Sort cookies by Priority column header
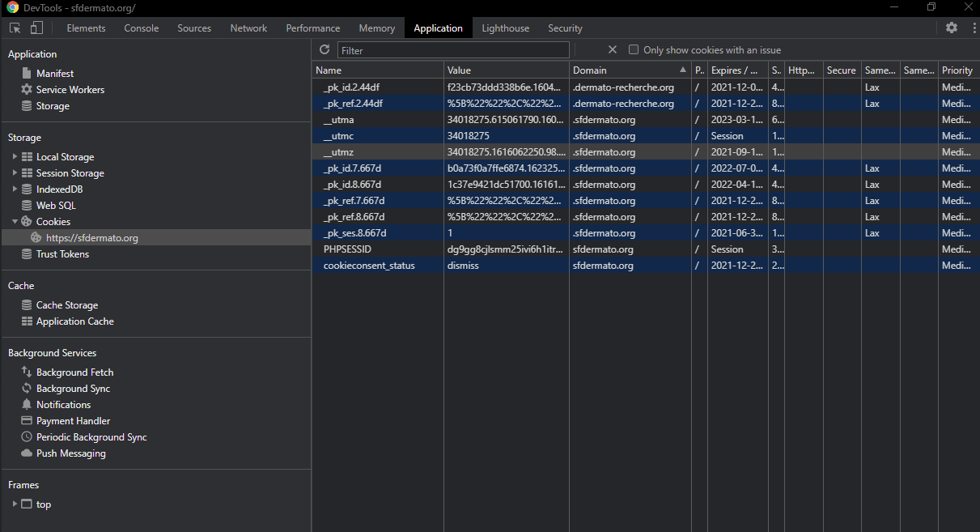The height and width of the screenshot is (532, 980). (959, 70)
